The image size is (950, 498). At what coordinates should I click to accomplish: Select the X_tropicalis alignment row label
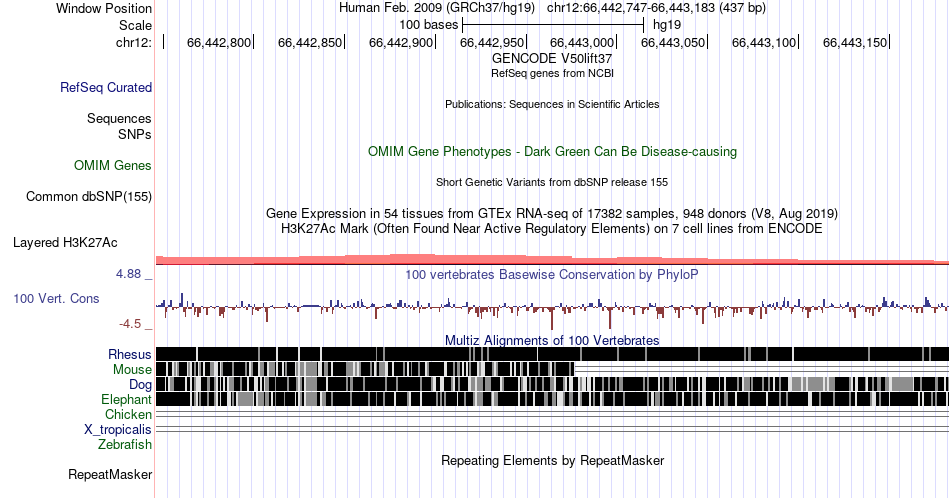(x=118, y=430)
